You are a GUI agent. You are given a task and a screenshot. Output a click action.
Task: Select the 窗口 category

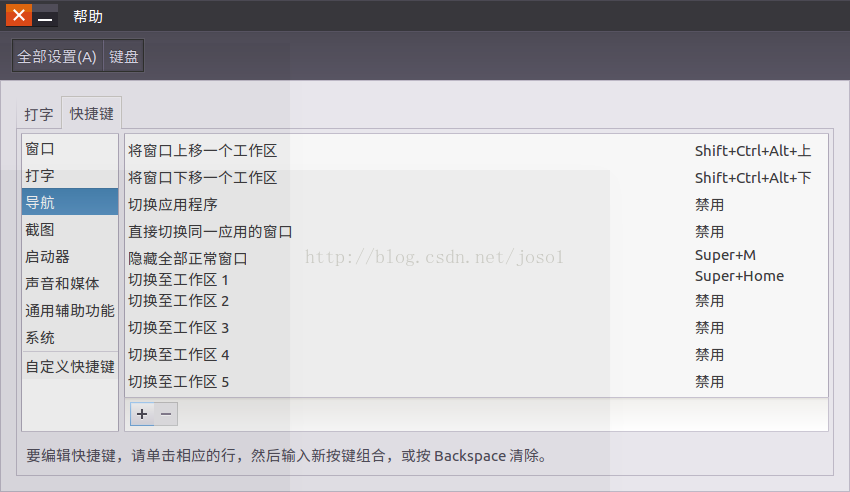(70, 149)
